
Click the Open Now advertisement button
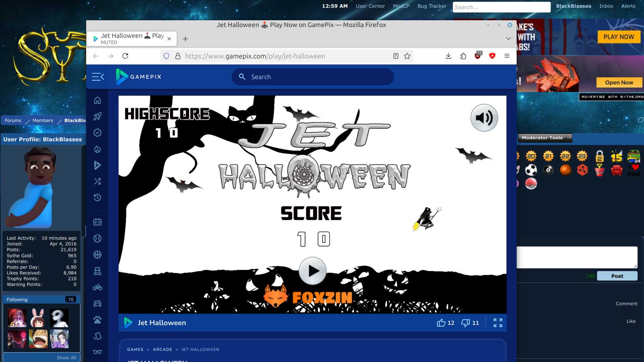click(x=619, y=82)
